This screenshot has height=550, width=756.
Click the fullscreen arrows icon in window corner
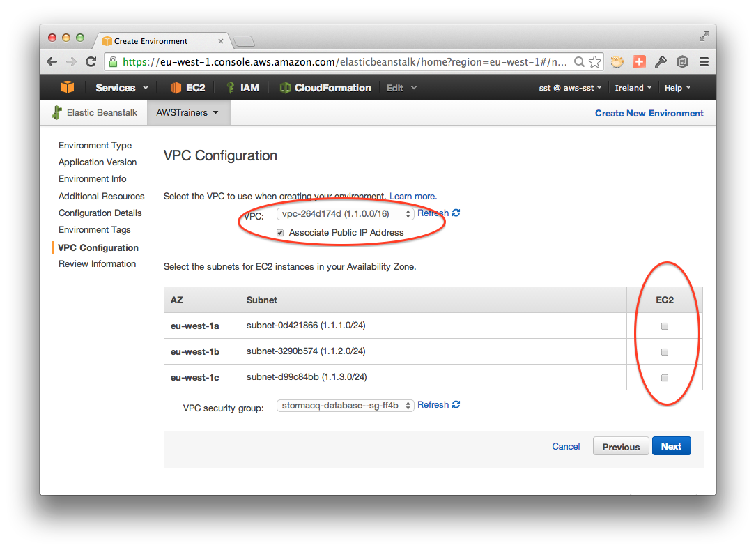(x=704, y=36)
